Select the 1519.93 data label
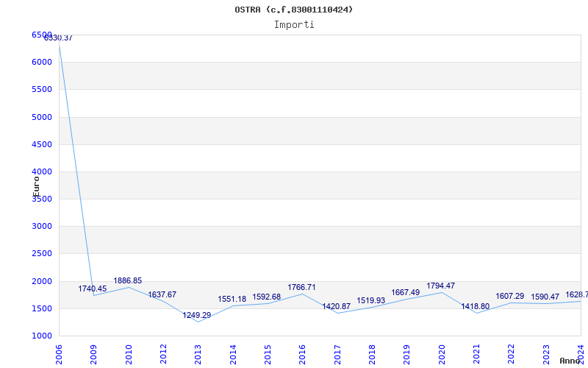The image size is (588, 368). coord(371,300)
